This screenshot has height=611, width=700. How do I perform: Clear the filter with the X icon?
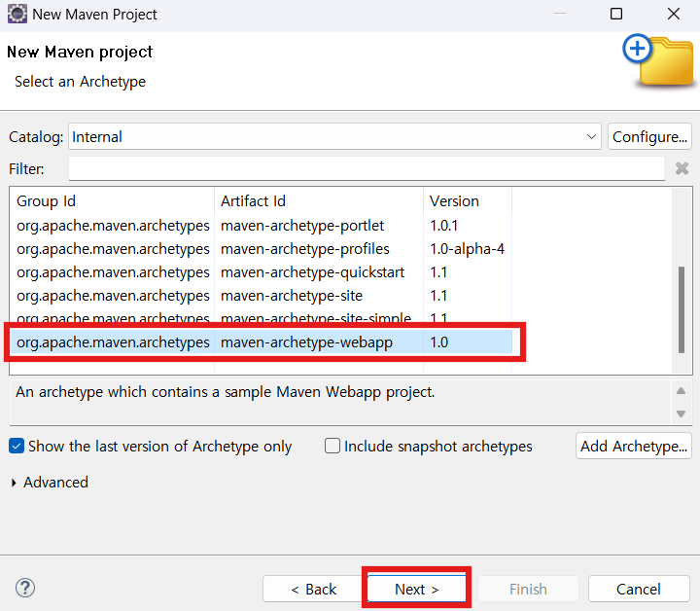(x=682, y=168)
